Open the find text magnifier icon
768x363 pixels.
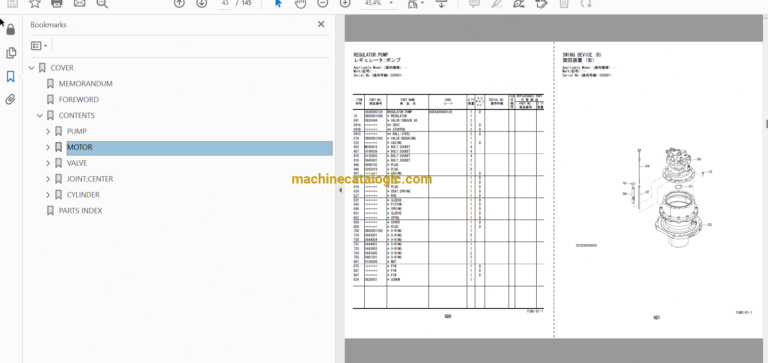click(102, 3)
